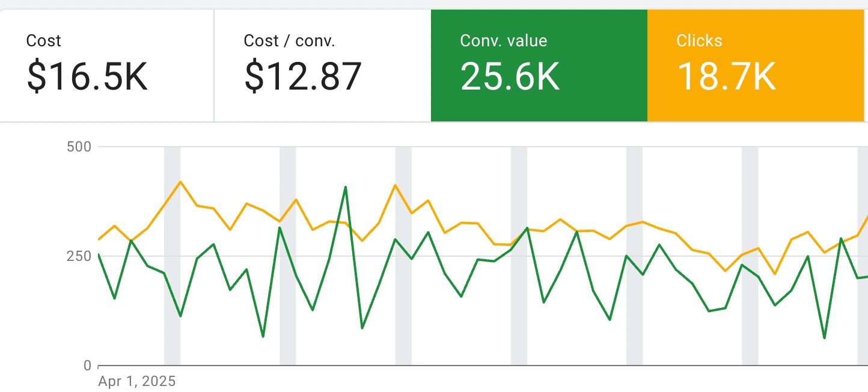Click the green line's tallest peak

(x=346, y=187)
